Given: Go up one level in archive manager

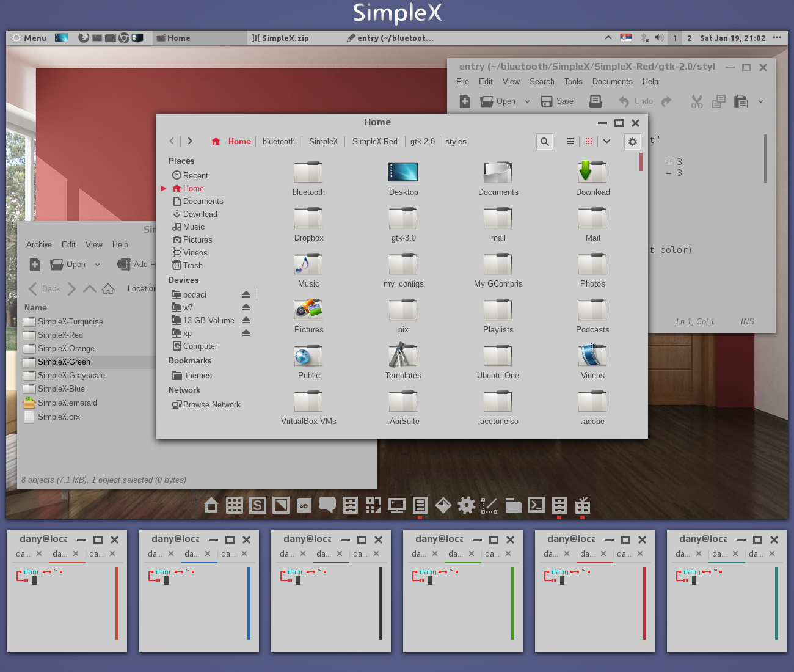Looking at the screenshot, I should pos(89,288).
